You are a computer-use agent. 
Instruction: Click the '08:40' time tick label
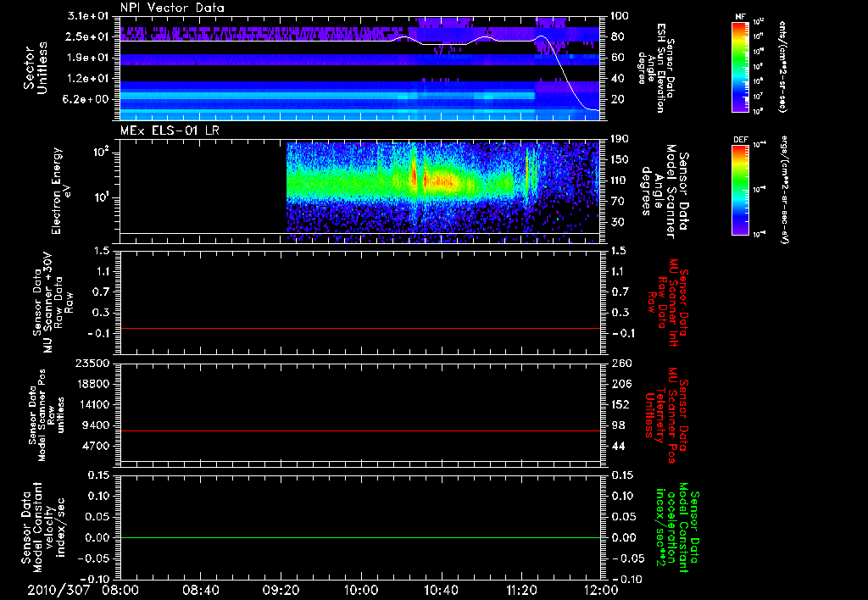(x=202, y=590)
